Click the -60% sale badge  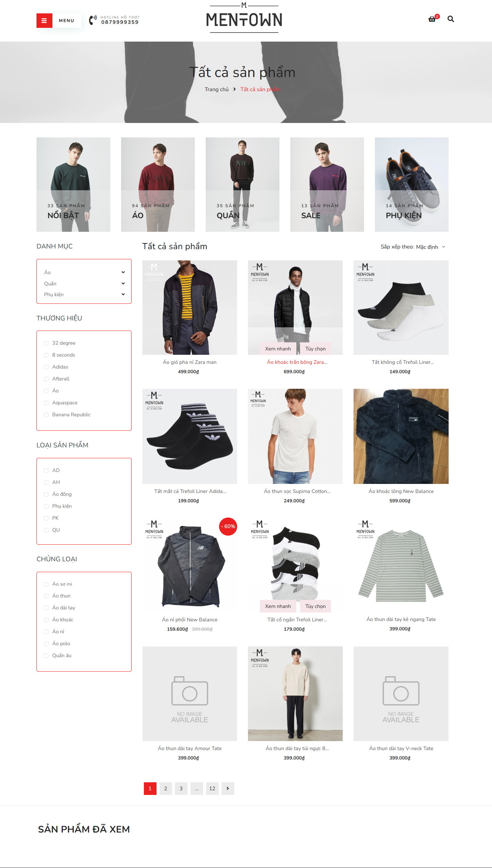(228, 527)
